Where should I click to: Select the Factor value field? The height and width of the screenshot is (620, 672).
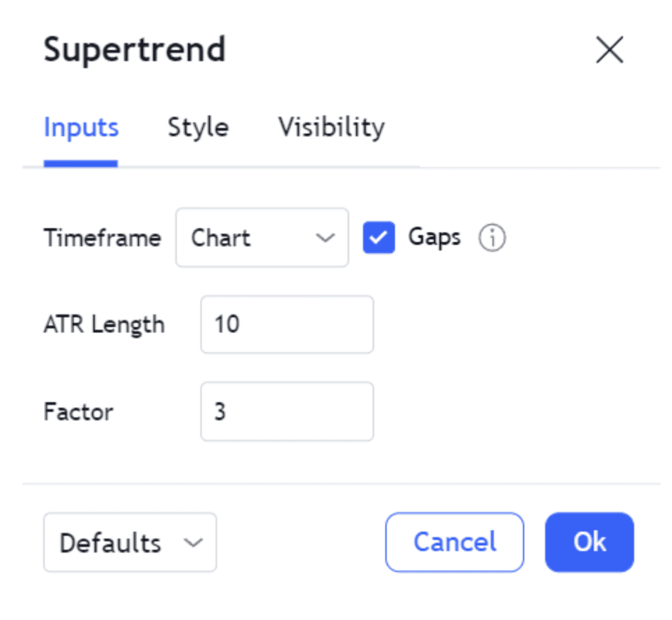point(287,412)
